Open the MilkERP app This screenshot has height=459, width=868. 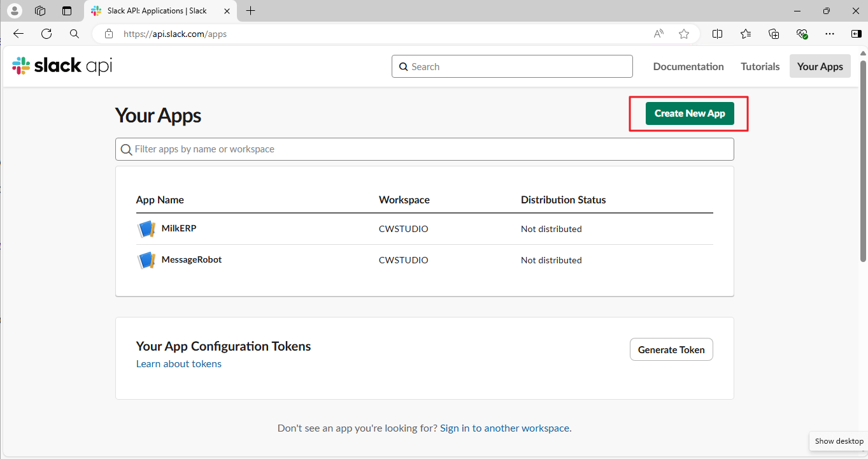click(x=179, y=228)
